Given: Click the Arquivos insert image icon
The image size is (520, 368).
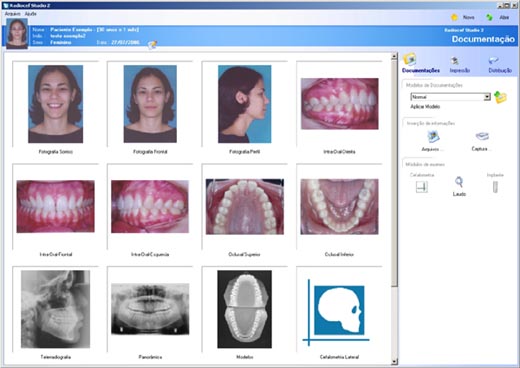Looking at the screenshot, I should [x=433, y=136].
